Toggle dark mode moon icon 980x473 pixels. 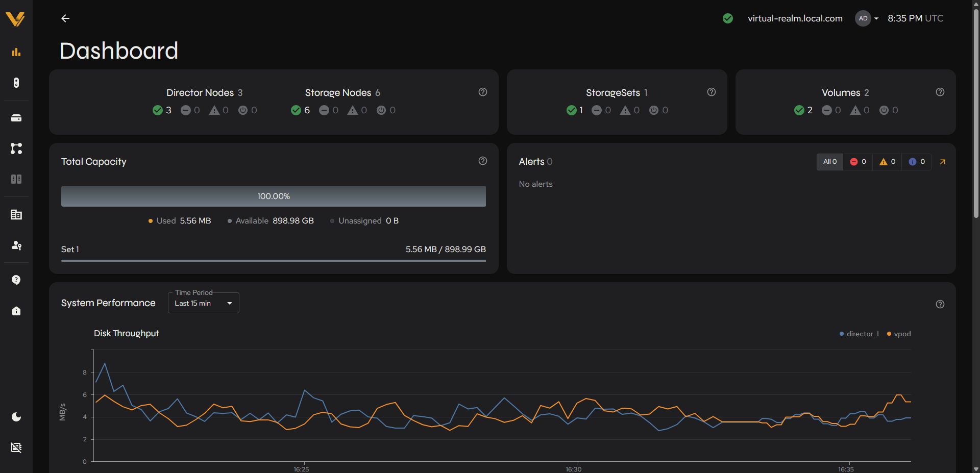[16, 417]
